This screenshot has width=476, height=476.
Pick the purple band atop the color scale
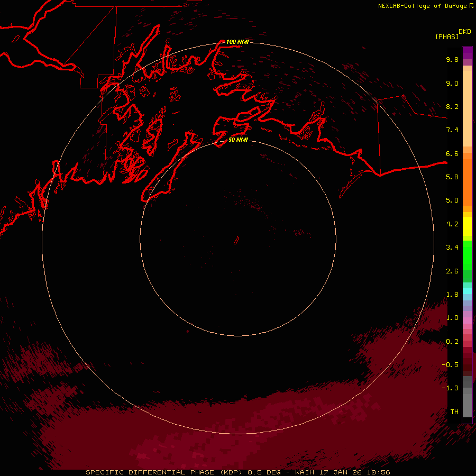point(467,53)
